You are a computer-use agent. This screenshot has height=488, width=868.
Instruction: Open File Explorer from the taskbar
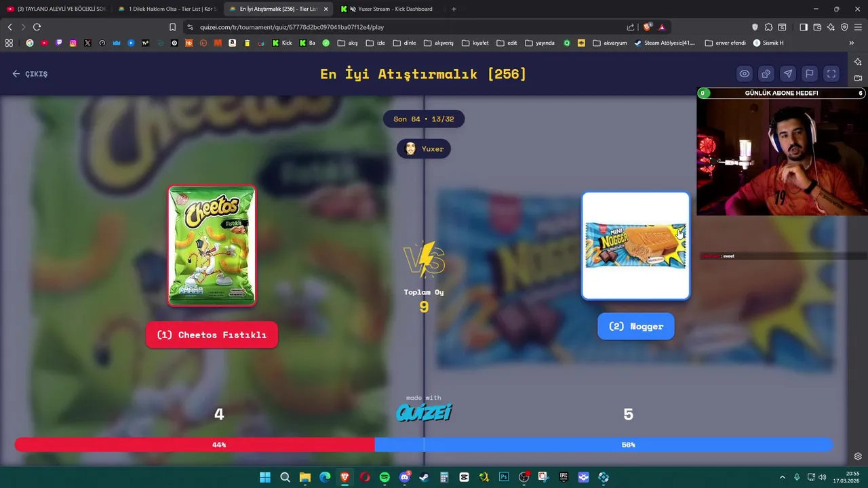click(x=305, y=477)
